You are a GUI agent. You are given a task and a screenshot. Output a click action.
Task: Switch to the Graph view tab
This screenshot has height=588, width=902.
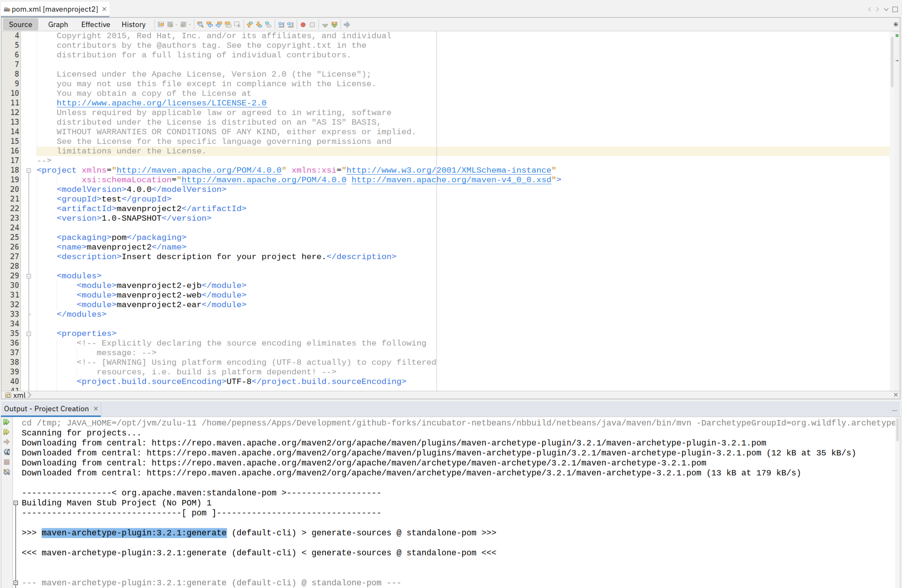(x=58, y=25)
